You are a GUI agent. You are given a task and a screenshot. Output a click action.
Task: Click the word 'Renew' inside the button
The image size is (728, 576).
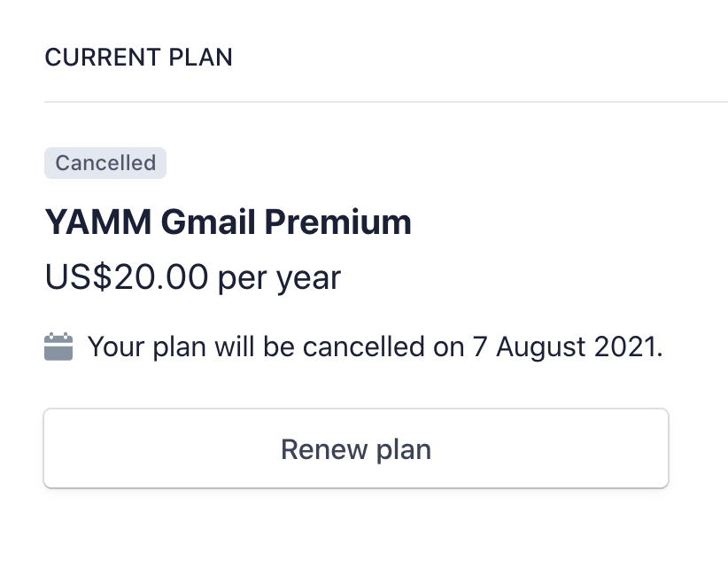click(324, 449)
